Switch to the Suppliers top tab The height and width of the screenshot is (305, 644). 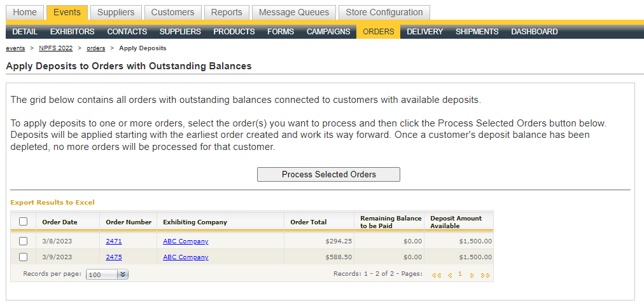tap(116, 12)
